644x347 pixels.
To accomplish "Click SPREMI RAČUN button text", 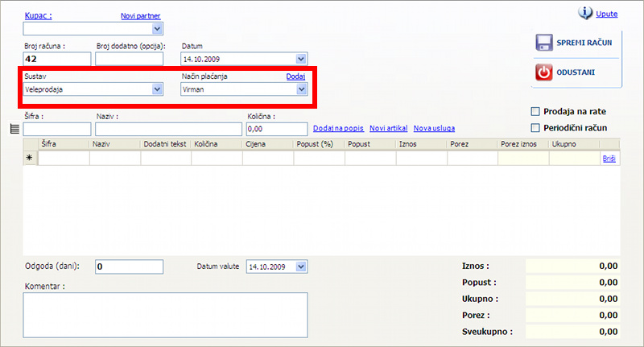I will coord(584,43).
